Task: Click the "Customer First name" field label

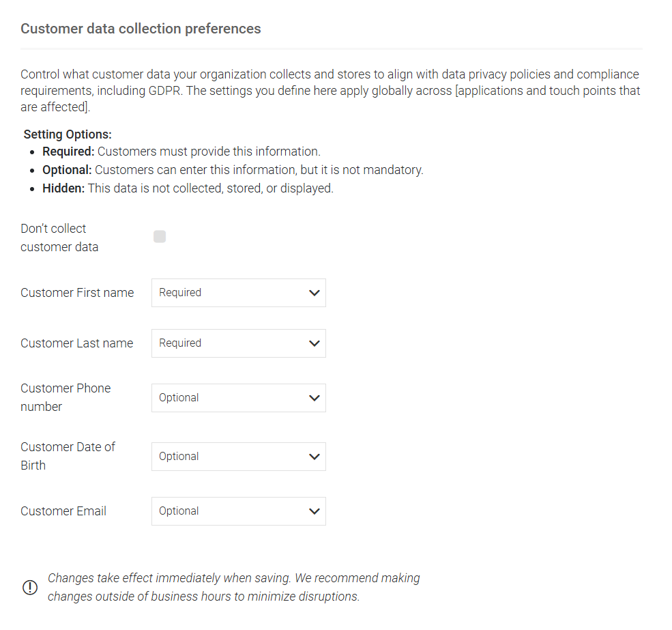Action: 77,293
